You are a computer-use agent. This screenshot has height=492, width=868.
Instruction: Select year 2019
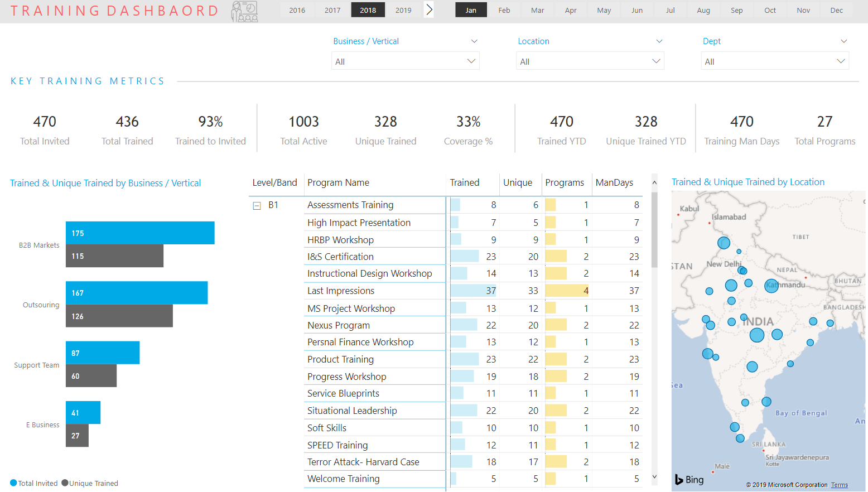point(403,10)
